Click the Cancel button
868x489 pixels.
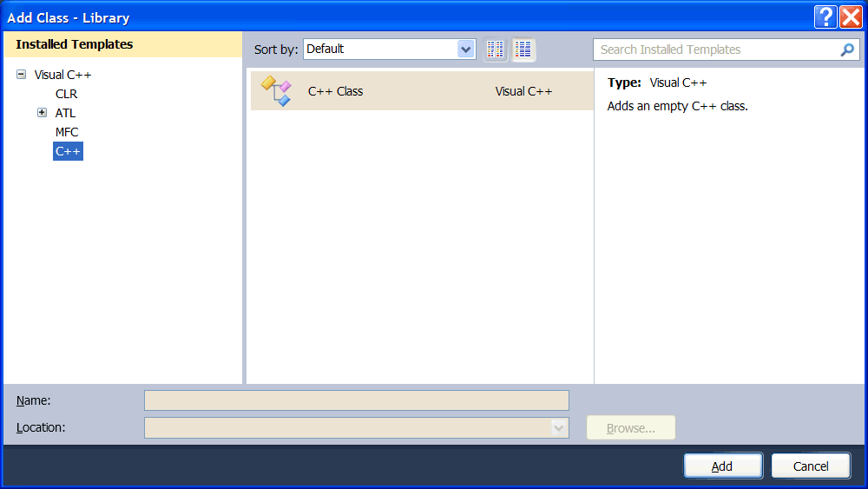811,466
